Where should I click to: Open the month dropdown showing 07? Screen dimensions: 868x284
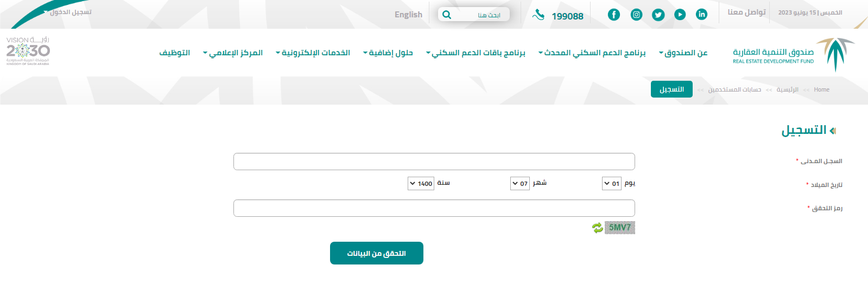(x=520, y=184)
